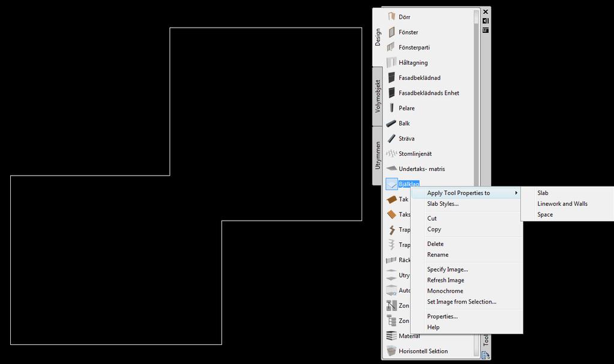Screen dimensions: 614x364
Task: Choose the Undertaks- matris tool icon
Action: pos(391,169)
